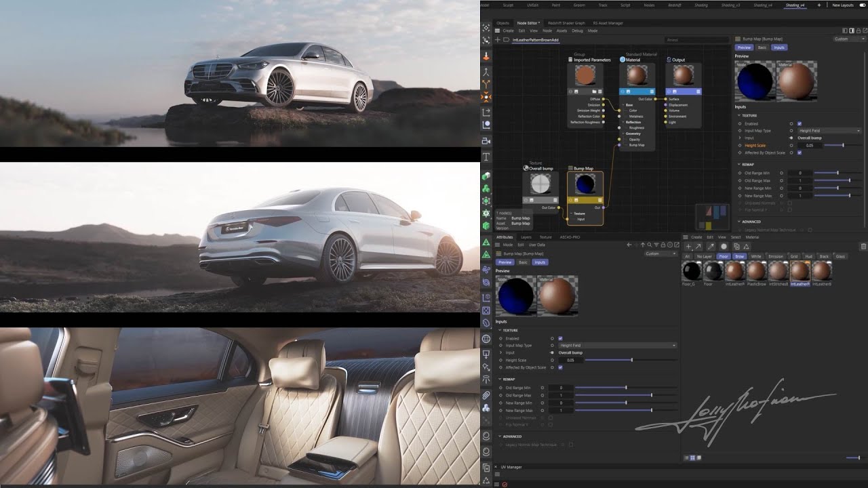
Task: Click the paperclip icon in left sidebar
Action: coord(486,395)
